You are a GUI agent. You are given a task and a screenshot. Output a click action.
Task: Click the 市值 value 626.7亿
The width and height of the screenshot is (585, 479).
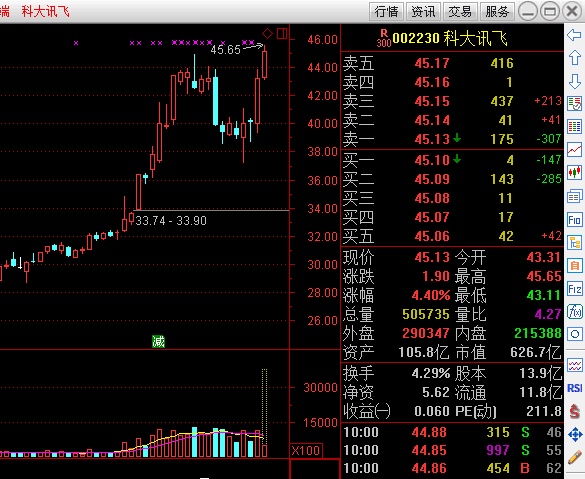[x=536, y=352]
